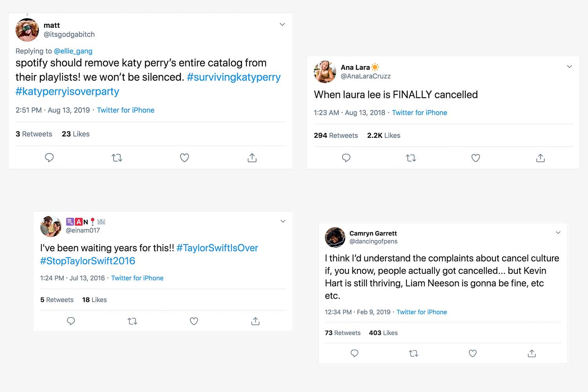
Task: Share Camryn Garrett's tweet
Action: pyautogui.click(x=532, y=353)
